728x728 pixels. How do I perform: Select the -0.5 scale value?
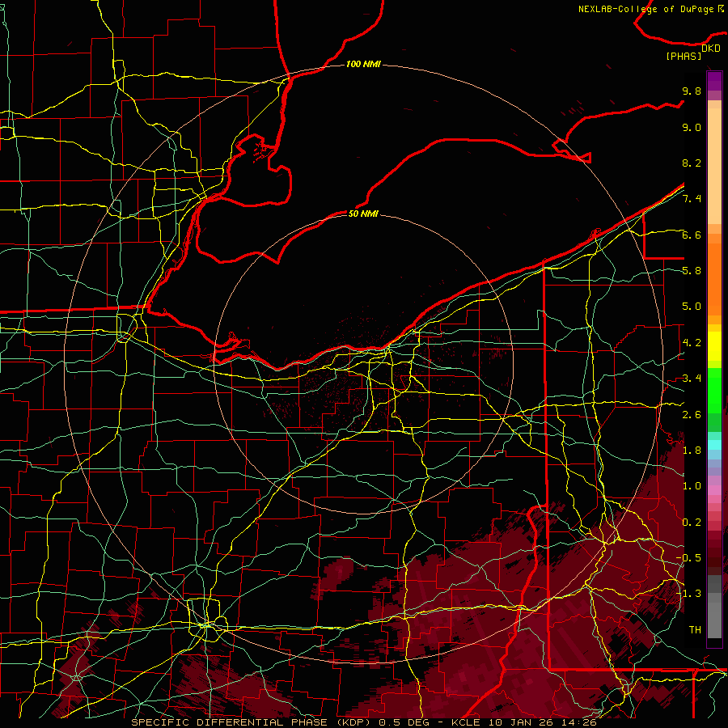pyautogui.click(x=689, y=558)
